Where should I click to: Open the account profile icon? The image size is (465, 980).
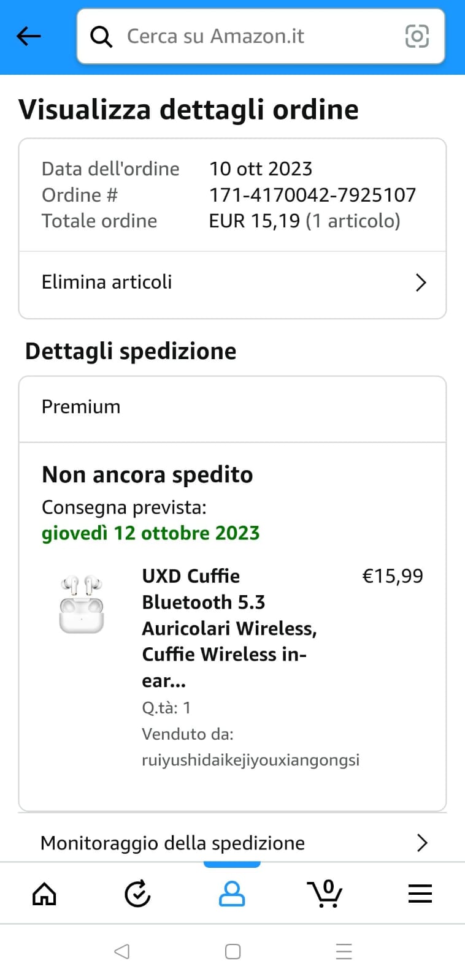coord(232,894)
